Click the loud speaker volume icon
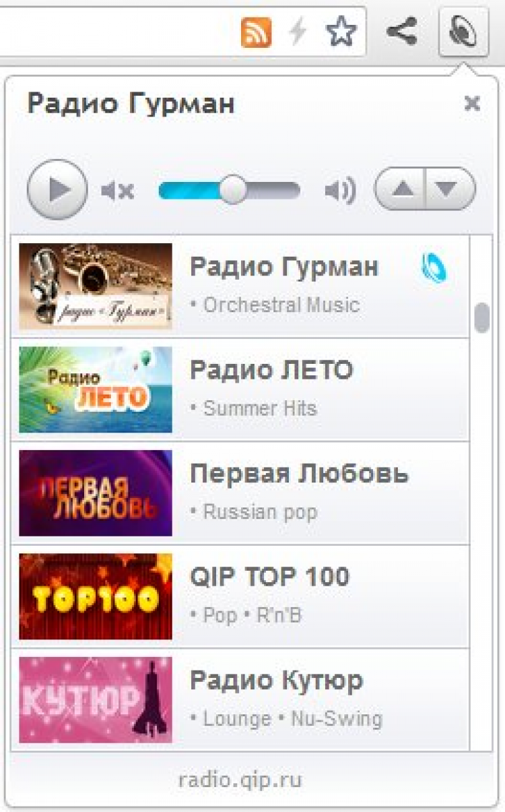Viewport: 505px width, 812px height. [340, 191]
